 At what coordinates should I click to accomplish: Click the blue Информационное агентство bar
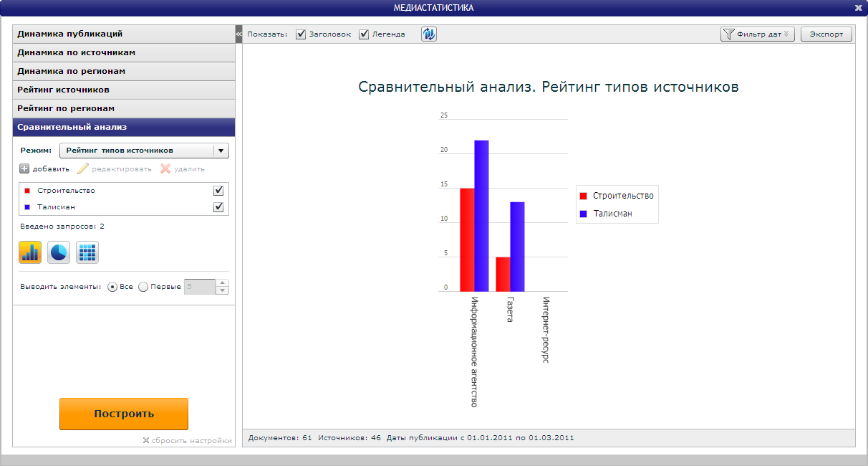point(481,216)
